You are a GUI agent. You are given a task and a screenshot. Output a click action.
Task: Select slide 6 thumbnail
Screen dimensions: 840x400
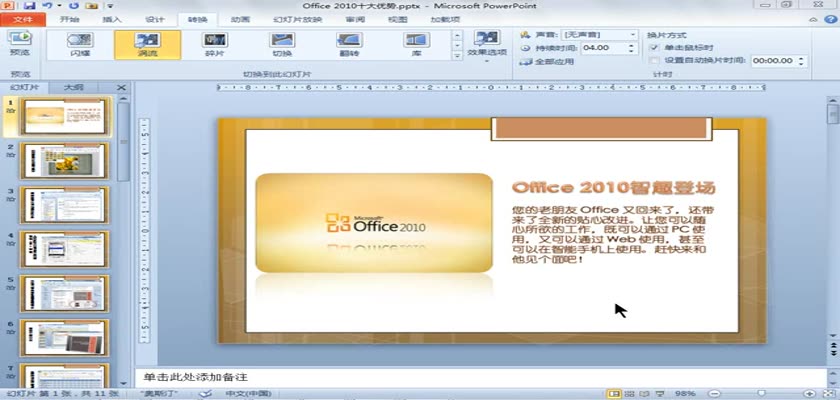click(x=64, y=338)
